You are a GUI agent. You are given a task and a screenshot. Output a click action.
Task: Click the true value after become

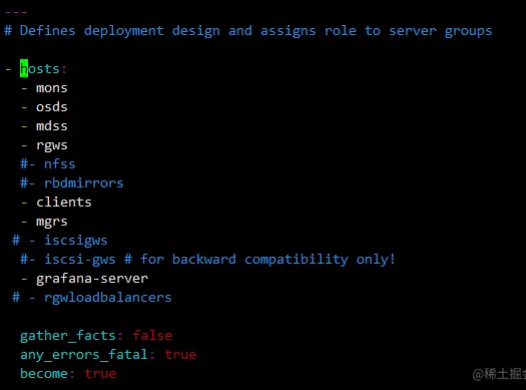(100, 374)
